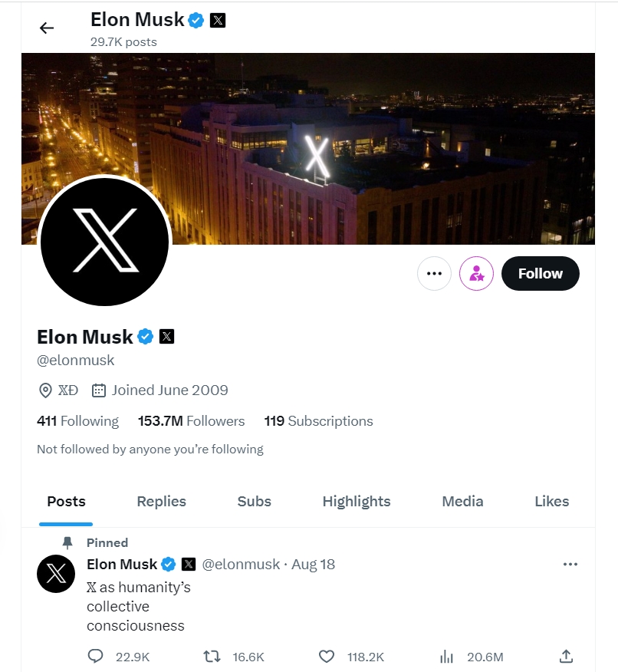
Task: Follow Elon Musk's account
Action: (540, 274)
